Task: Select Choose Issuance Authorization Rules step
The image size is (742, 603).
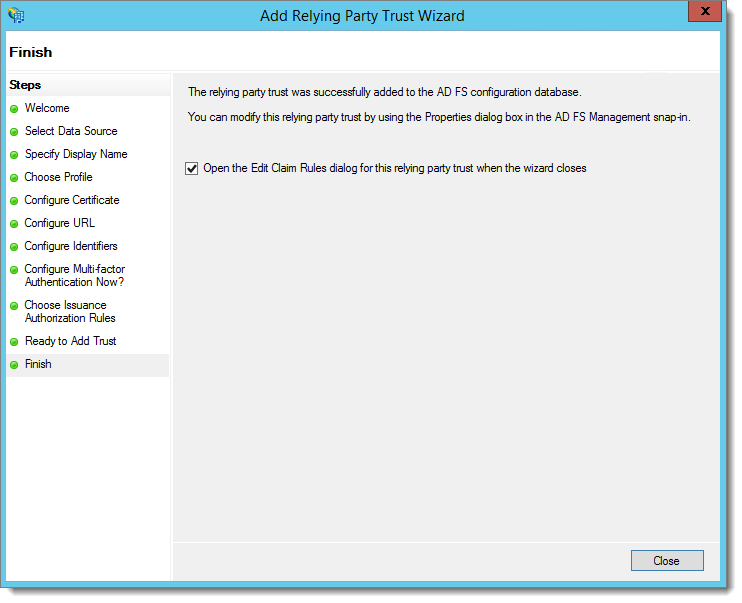Action: click(x=70, y=311)
